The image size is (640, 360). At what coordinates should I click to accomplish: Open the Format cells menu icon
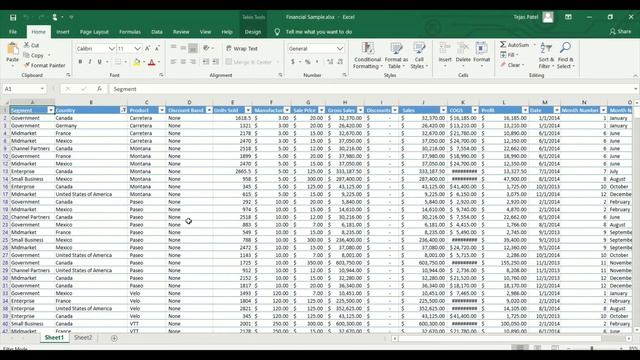click(x=482, y=49)
